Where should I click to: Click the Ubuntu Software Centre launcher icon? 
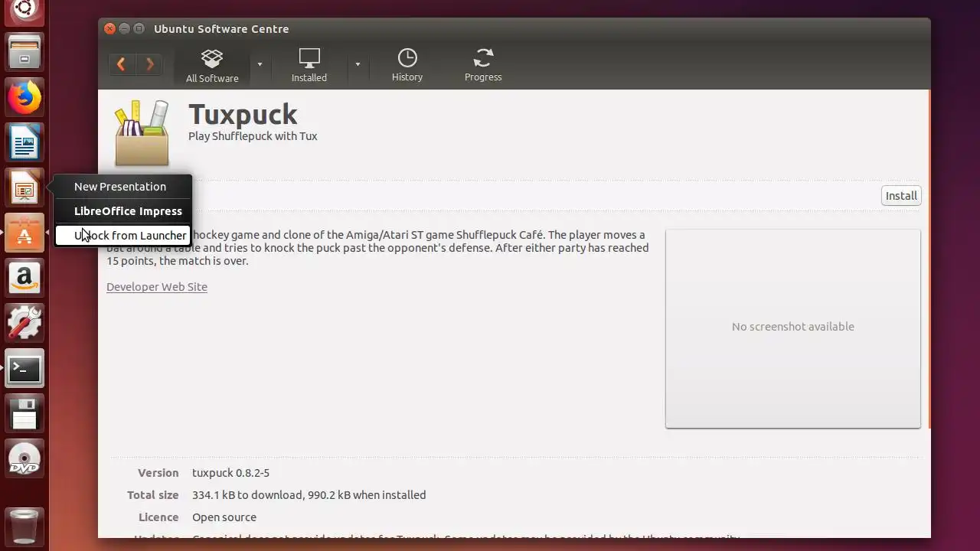24,233
